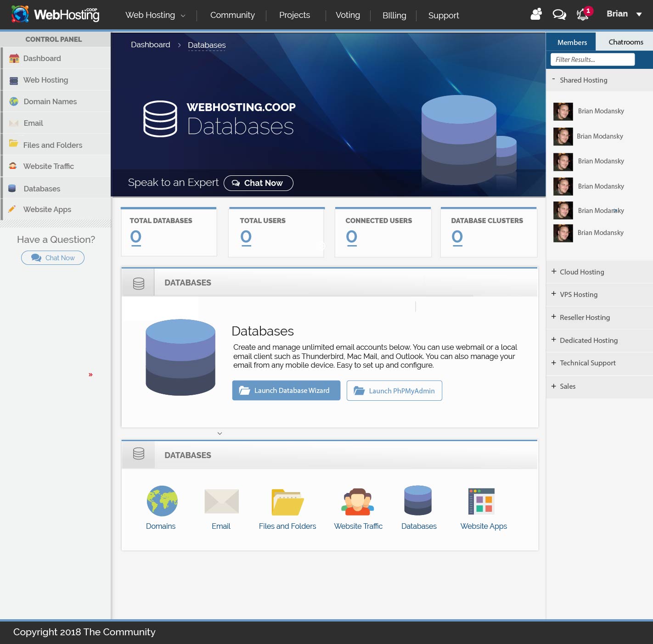
Task: Open the Website Traffic people shortcut icon
Action: [x=358, y=502]
